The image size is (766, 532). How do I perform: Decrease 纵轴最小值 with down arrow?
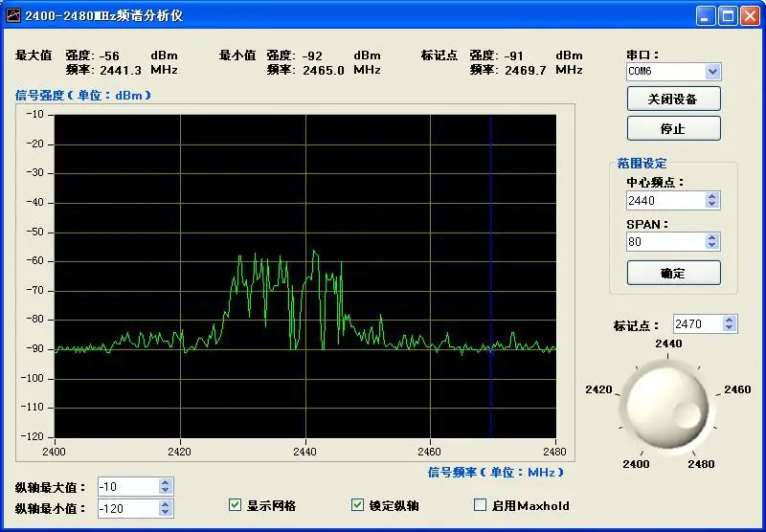click(166, 513)
